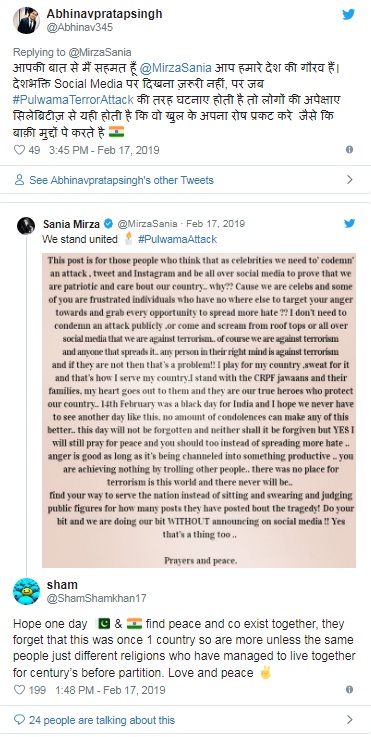Image resolution: width=371 pixels, height=737 pixels.
Task: Open Sania Mirza's statement image
Action: point(199,410)
